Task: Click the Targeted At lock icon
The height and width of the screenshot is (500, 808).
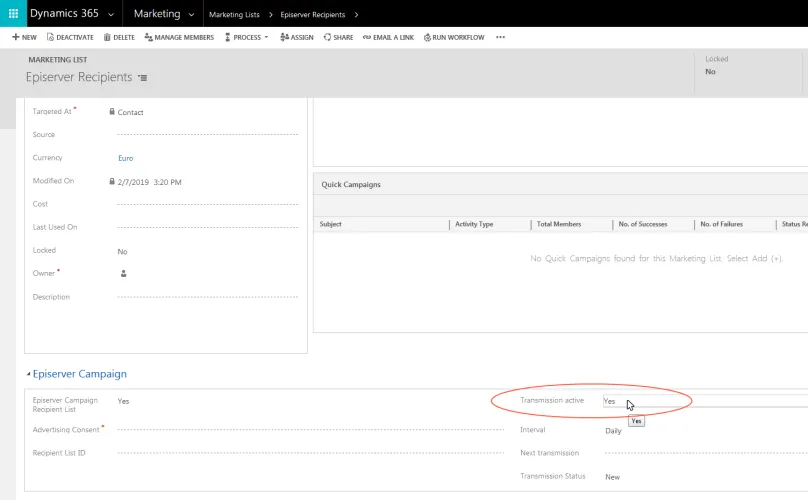Action: tap(112, 111)
